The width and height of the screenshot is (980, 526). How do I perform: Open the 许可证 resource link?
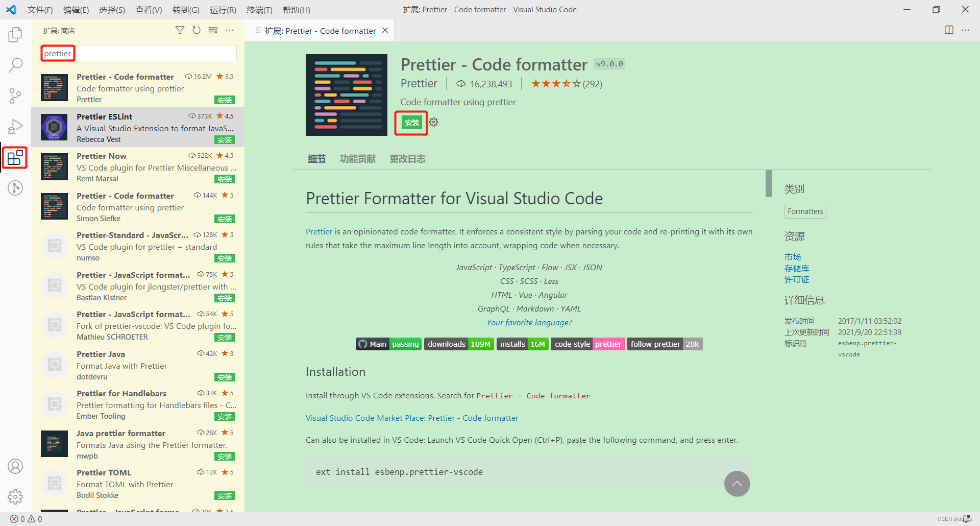coord(797,279)
